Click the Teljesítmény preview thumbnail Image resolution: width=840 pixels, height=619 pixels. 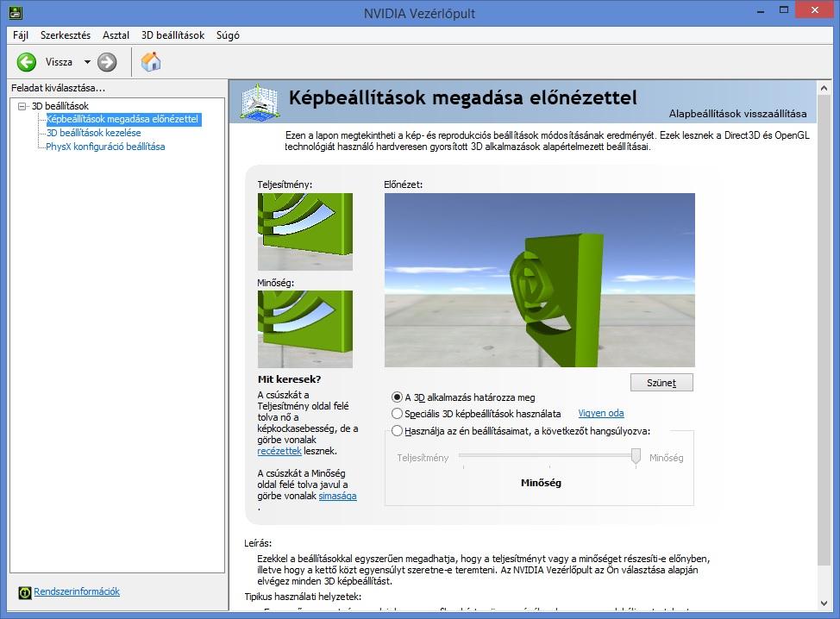[305, 232]
